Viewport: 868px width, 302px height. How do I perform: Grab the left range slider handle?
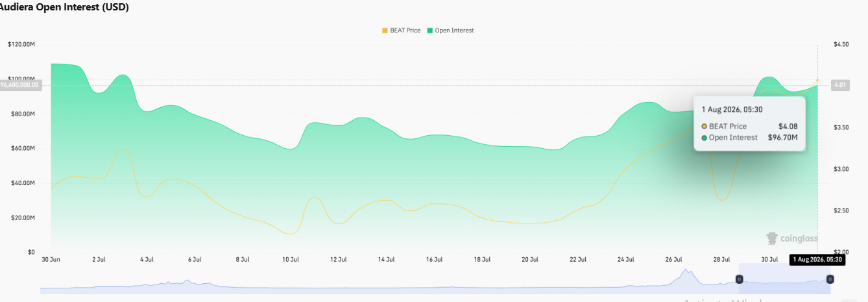739,279
